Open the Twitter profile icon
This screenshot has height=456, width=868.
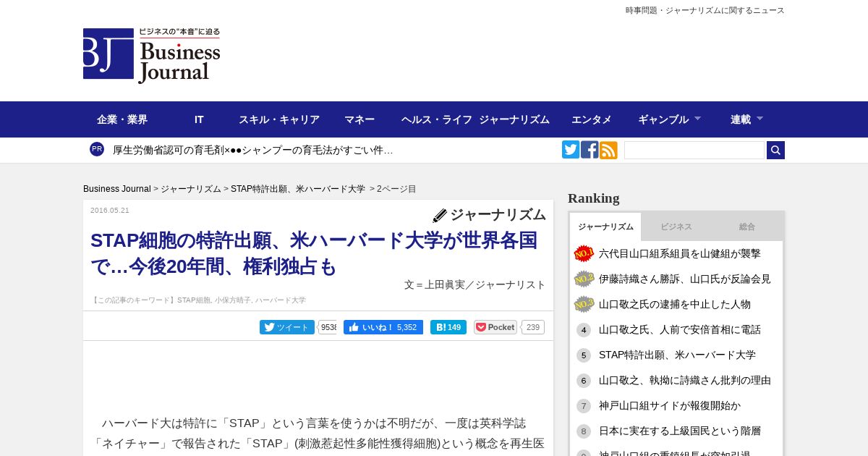point(571,150)
